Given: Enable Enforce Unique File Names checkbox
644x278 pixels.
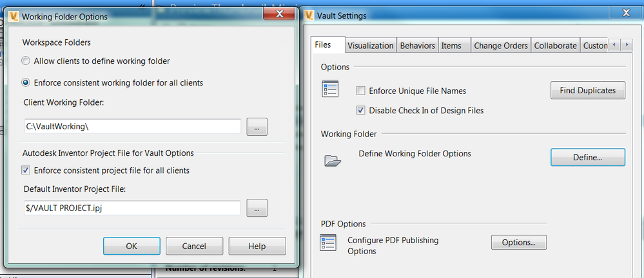Looking at the screenshot, I should click(361, 91).
